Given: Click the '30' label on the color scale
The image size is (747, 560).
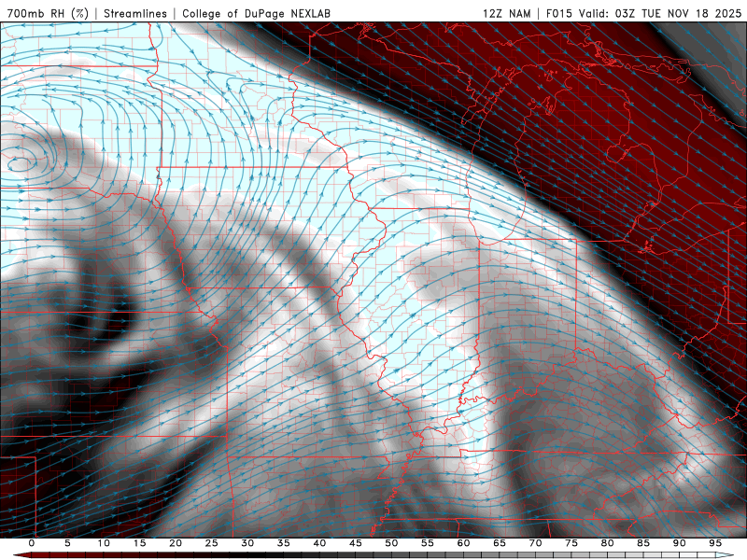Looking at the screenshot, I should click(x=247, y=543).
